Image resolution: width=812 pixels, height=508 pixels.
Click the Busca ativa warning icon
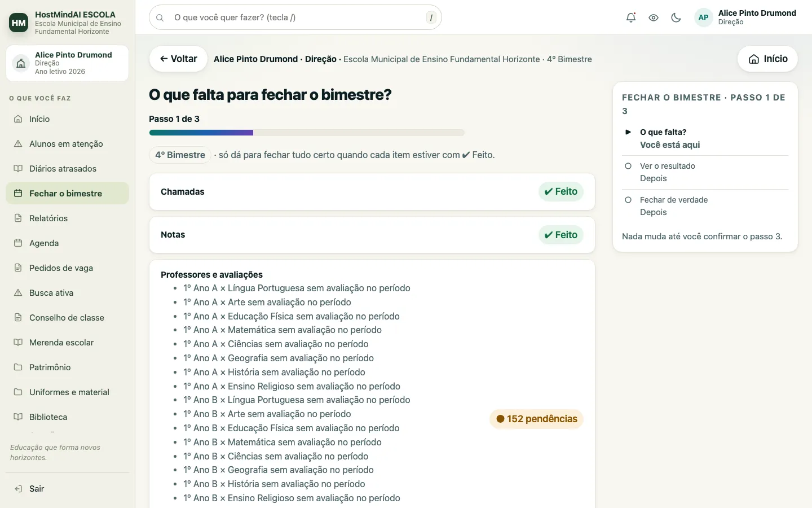[x=18, y=293]
